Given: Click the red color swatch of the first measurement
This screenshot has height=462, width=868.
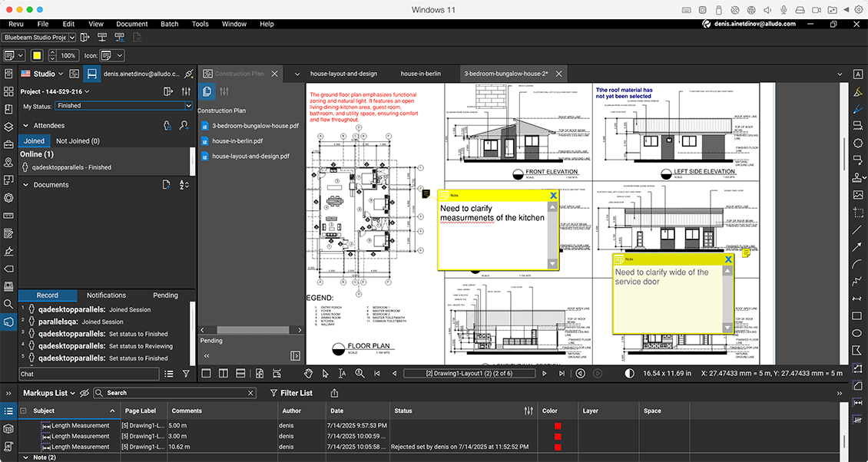Looking at the screenshot, I should [x=558, y=425].
